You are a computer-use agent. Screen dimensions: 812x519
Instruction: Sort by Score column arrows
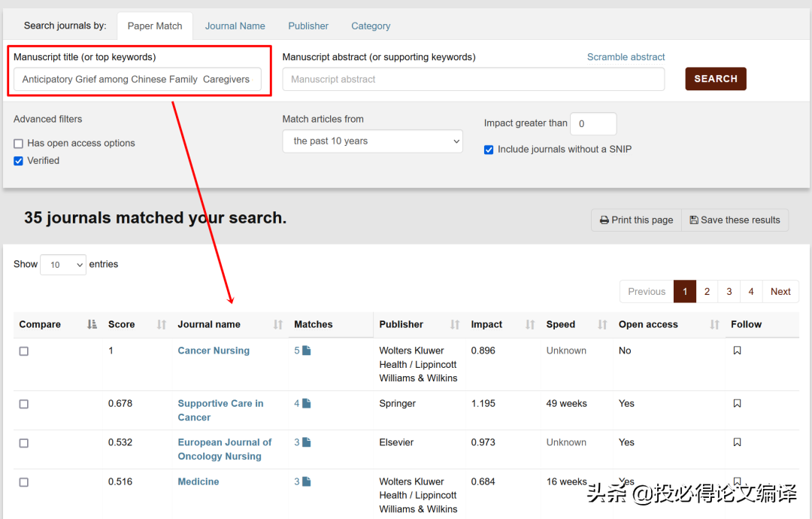point(162,325)
